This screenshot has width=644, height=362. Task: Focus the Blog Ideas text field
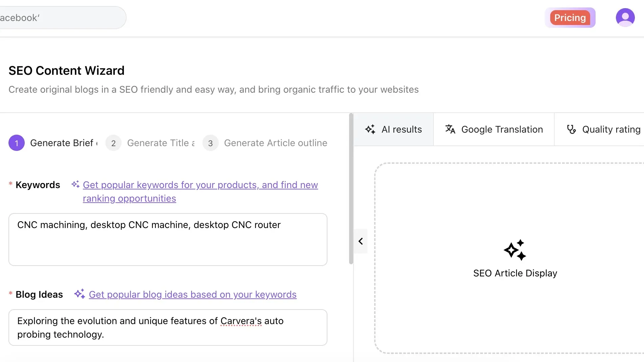pos(168,327)
